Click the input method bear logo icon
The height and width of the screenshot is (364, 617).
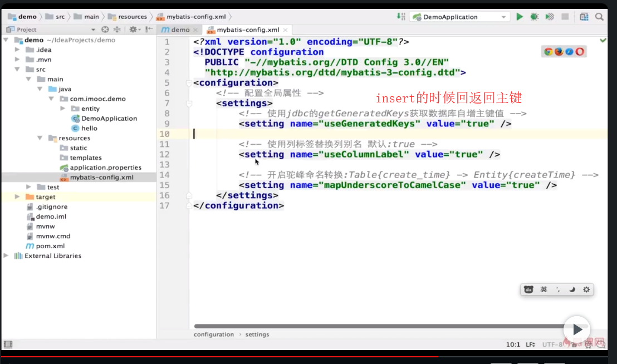point(528,290)
